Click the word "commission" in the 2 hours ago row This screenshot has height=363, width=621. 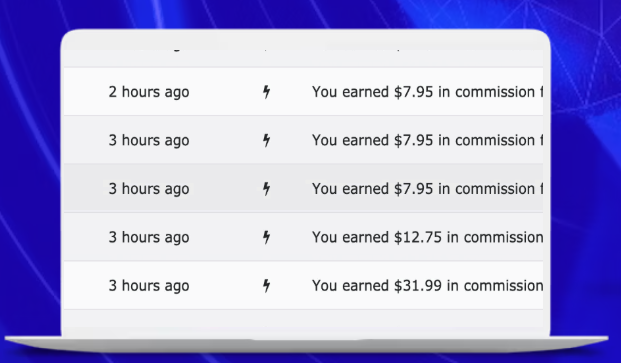coord(495,92)
